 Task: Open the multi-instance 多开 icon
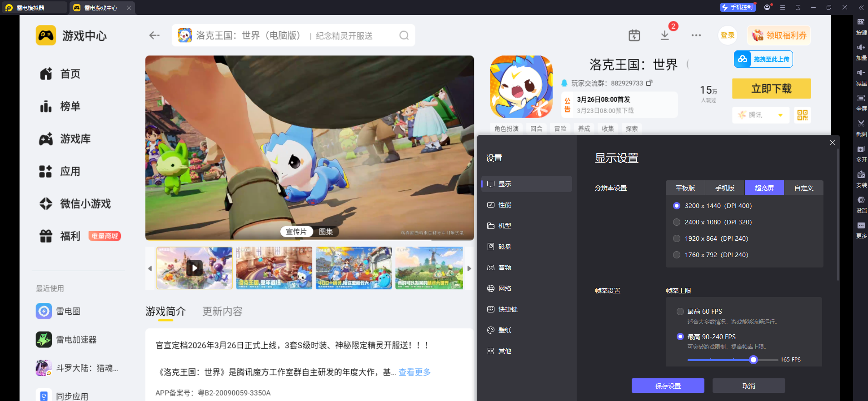point(861,149)
